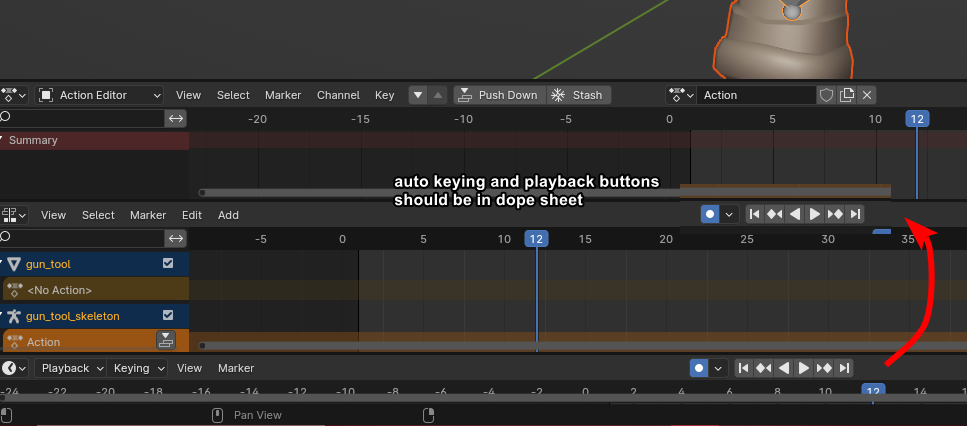Click the Action name field
Screen dimensions: 967x426
click(757, 95)
